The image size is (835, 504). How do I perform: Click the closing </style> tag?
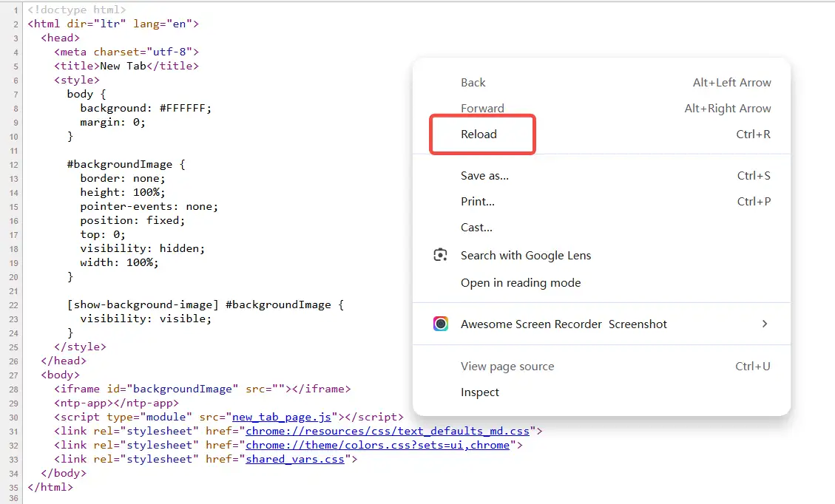[x=80, y=347]
